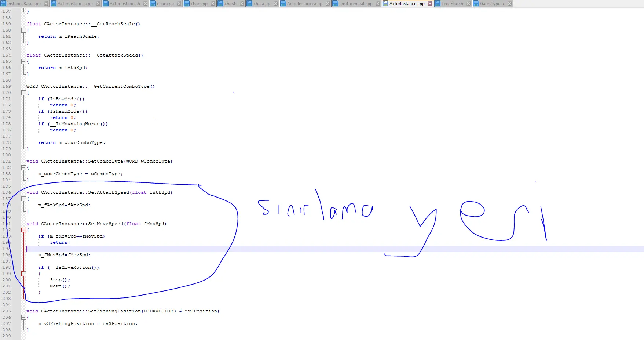
Task: Click the save icon on LensFlare.h tab
Action: (x=438, y=4)
